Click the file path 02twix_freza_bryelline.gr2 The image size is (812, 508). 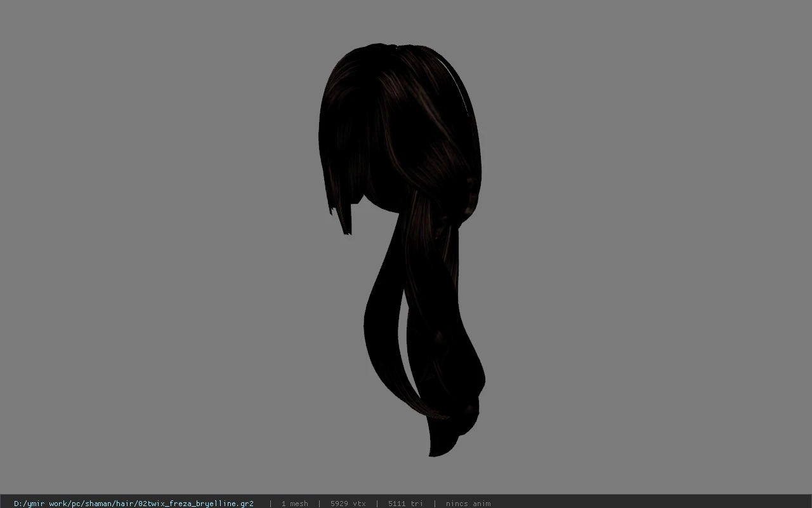pyautogui.click(x=134, y=504)
